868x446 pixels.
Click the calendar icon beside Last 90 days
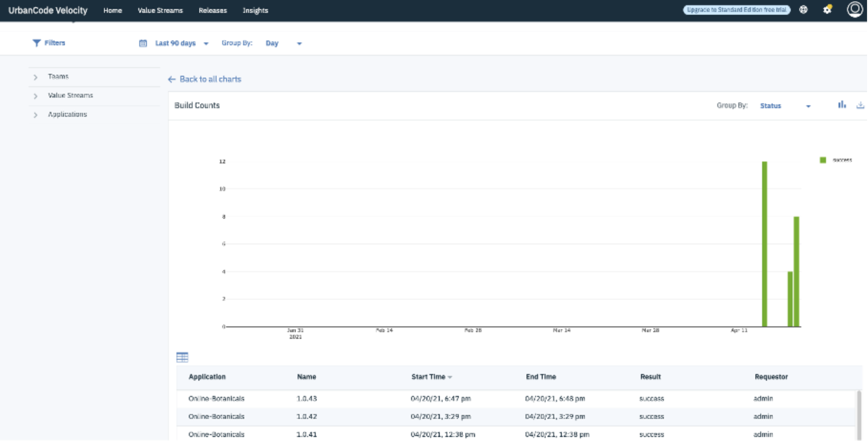pyautogui.click(x=143, y=43)
